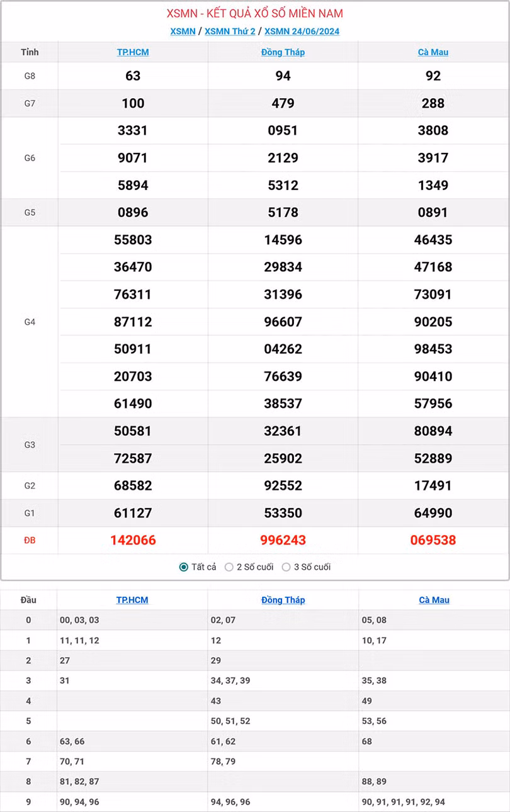
Task: Open Cà Mau link in the prize results header
Action: (433, 52)
